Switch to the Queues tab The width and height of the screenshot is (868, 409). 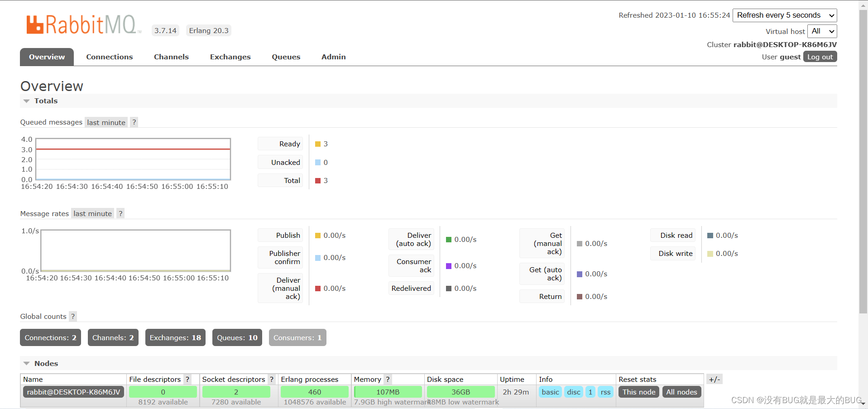pyautogui.click(x=286, y=57)
